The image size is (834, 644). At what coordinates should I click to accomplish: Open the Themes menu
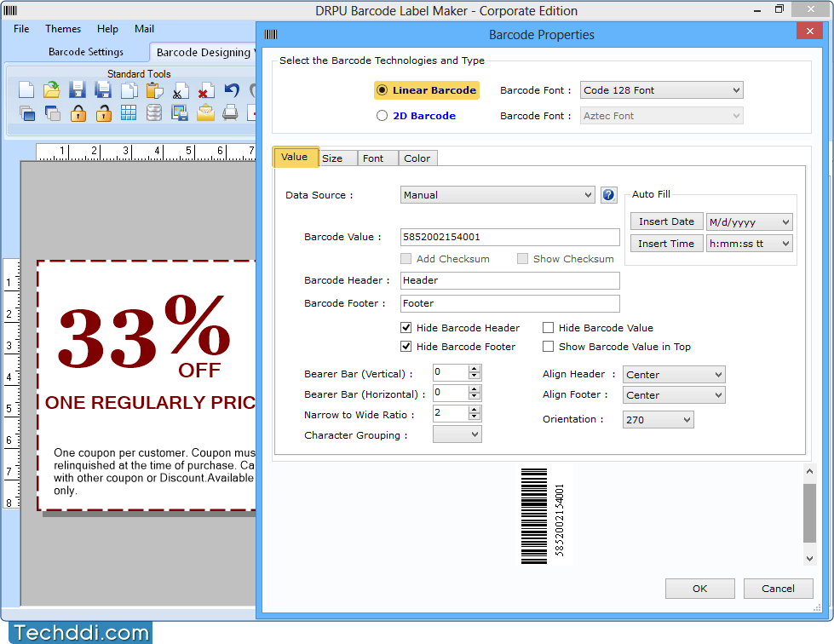(x=63, y=29)
